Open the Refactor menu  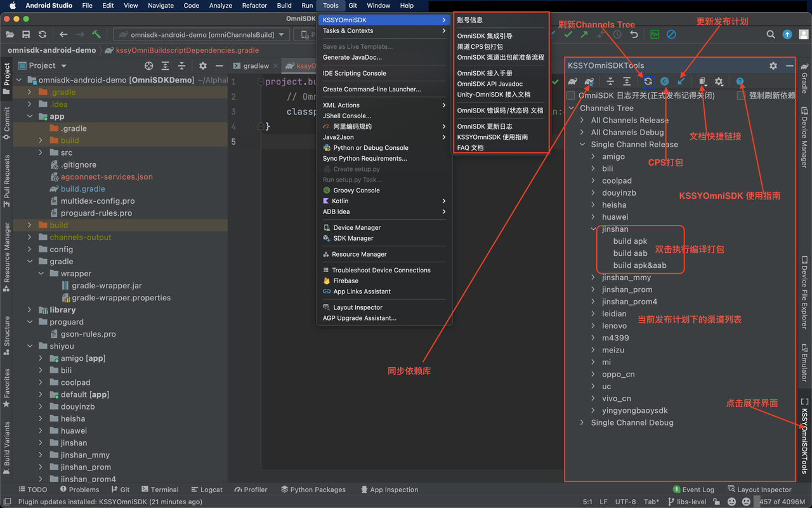(x=254, y=5)
